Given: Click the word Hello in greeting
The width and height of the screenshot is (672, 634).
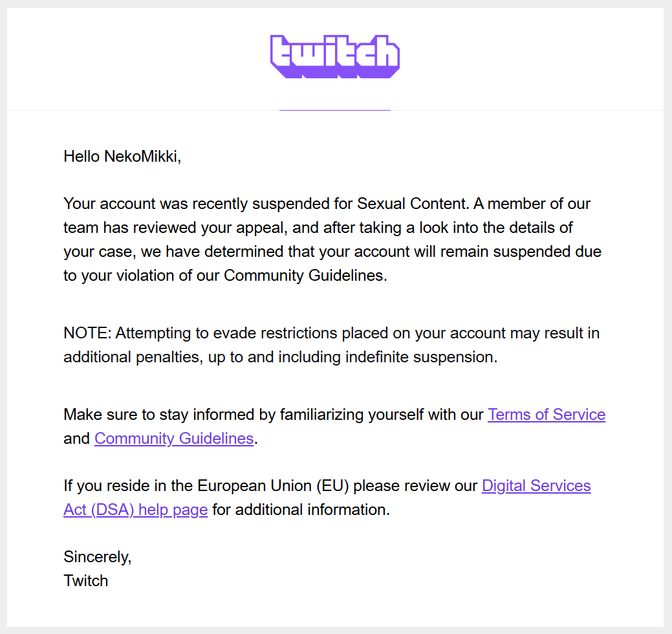Looking at the screenshot, I should 81,157.
